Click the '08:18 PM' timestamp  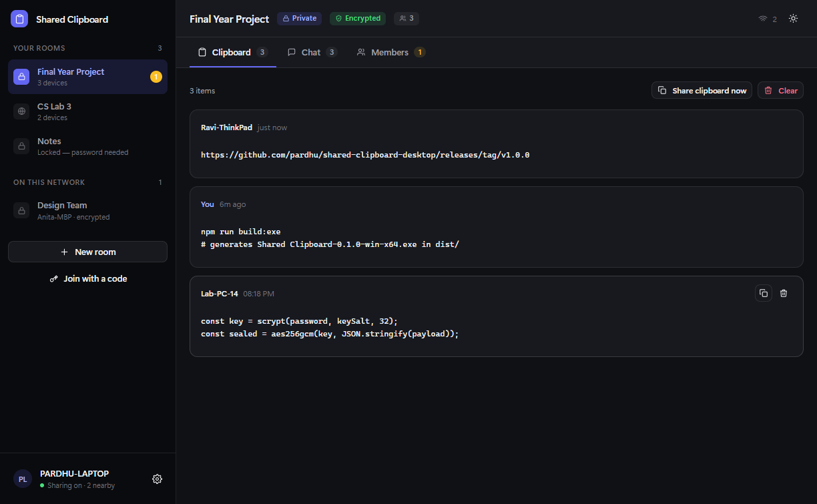click(x=259, y=294)
